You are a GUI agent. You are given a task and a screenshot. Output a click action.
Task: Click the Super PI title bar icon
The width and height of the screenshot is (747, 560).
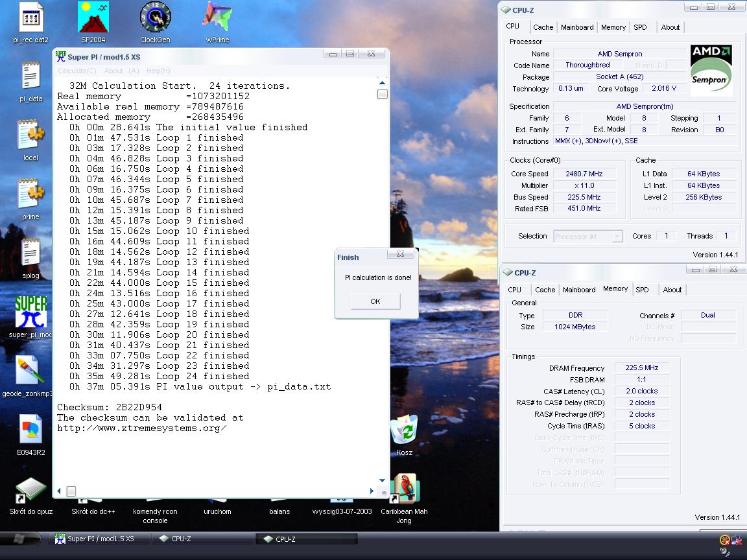click(60, 56)
